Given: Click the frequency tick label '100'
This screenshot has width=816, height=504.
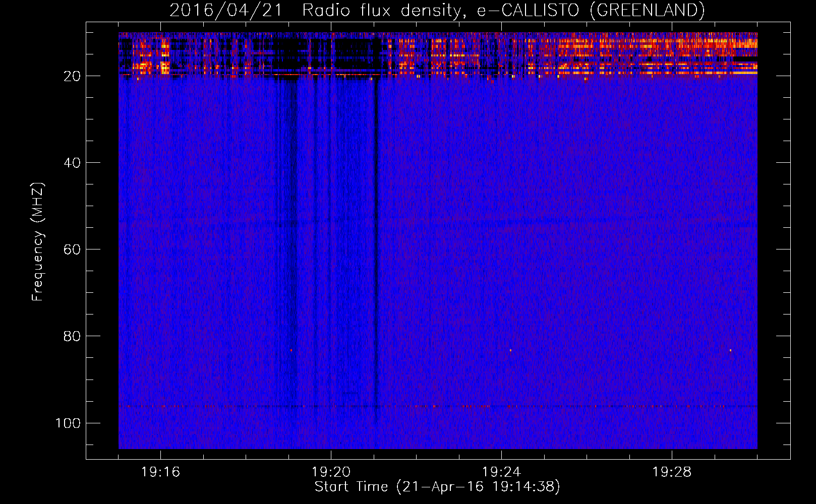Looking at the screenshot, I should click(x=68, y=423).
